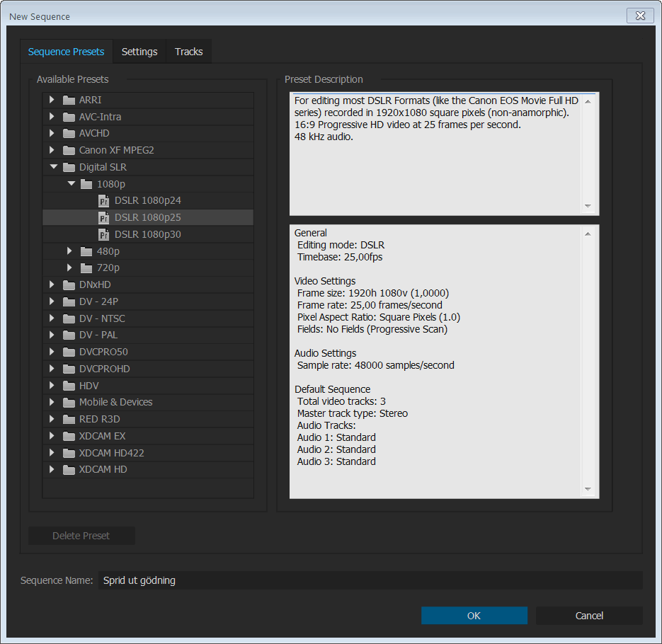662x644 pixels.
Task: Click the XDCAM EX folder icon
Action: [x=69, y=436]
